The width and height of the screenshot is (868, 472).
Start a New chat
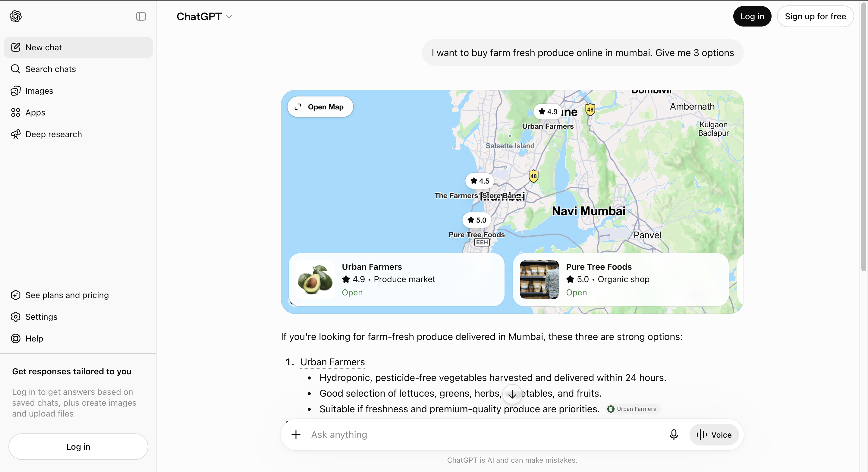click(78, 47)
